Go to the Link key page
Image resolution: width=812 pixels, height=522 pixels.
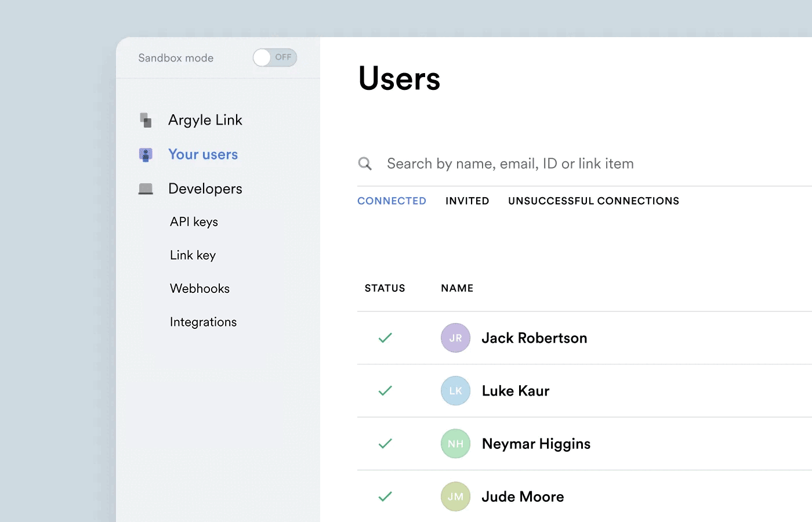click(193, 255)
